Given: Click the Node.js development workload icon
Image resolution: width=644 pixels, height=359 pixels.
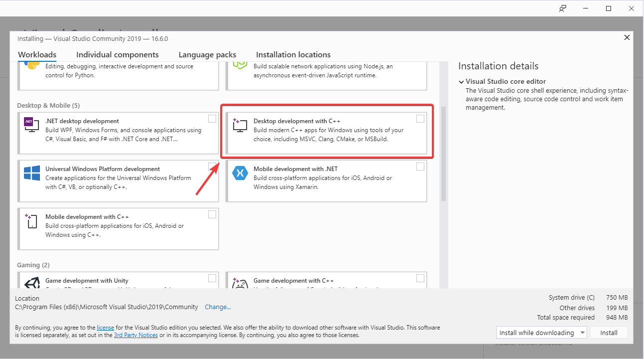Looking at the screenshot, I should 240,65.
